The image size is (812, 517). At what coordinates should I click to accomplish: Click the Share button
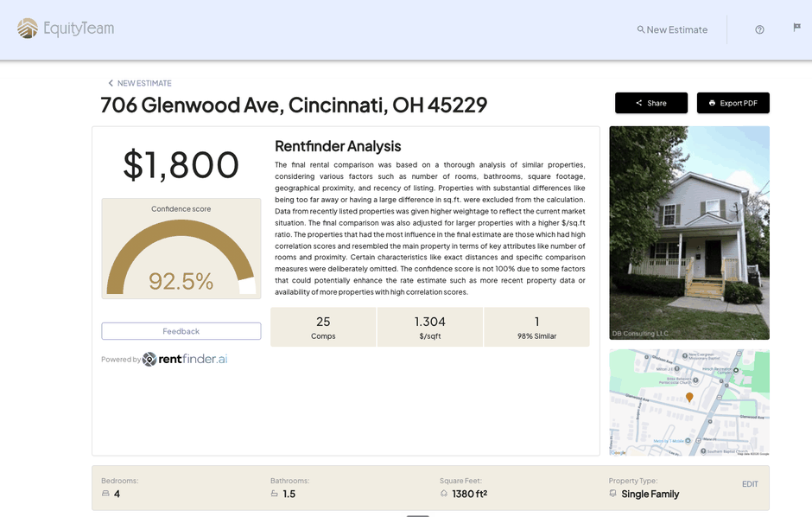click(x=651, y=103)
